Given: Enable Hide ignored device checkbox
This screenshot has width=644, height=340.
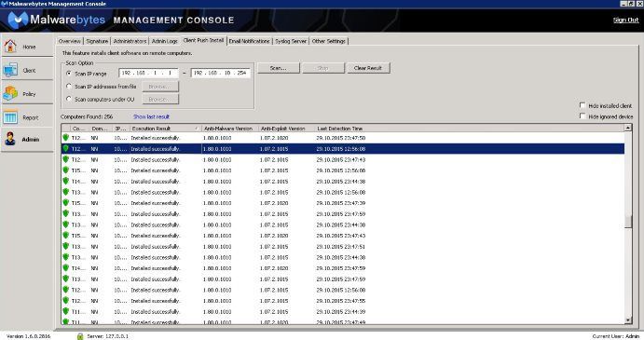Looking at the screenshot, I should 582,116.
